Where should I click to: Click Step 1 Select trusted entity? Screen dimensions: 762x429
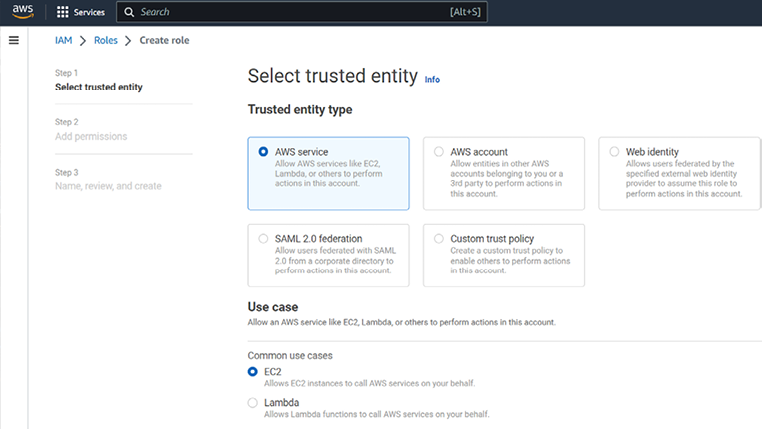coord(98,87)
